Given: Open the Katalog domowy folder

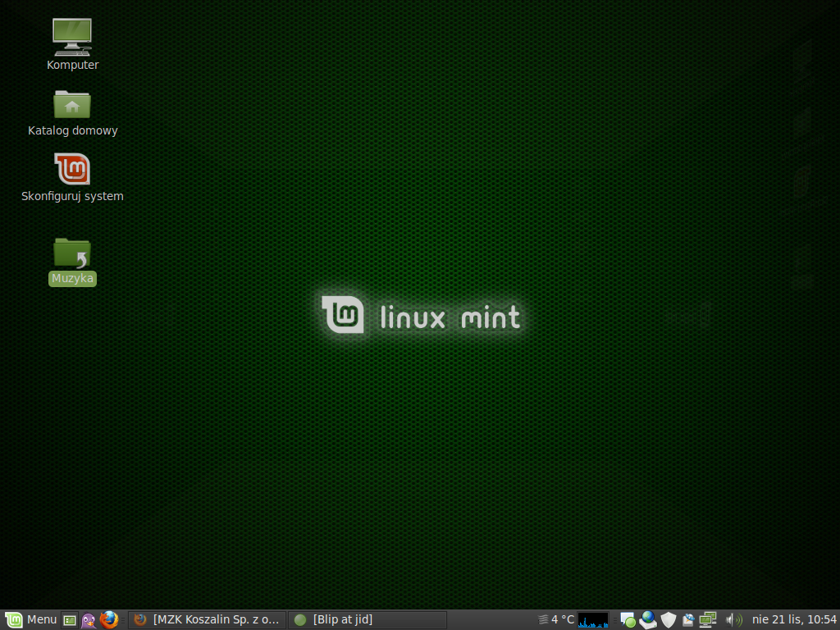Looking at the screenshot, I should coord(72,111).
